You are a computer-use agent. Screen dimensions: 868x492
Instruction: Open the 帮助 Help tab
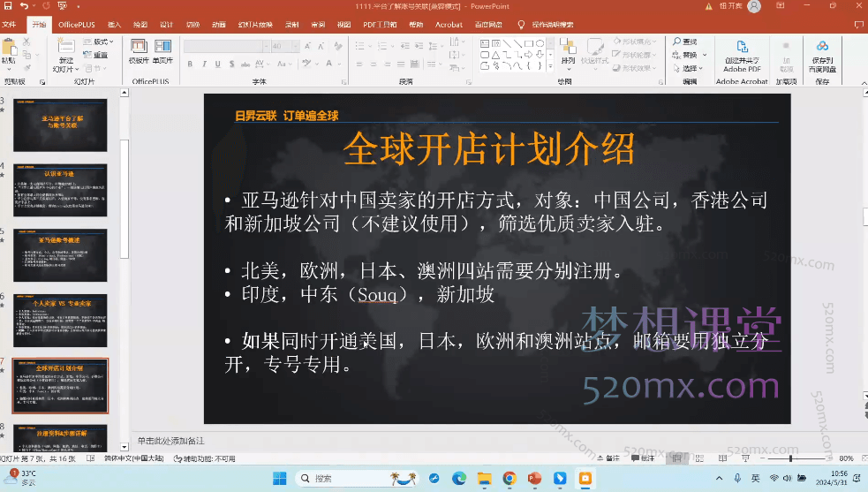pos(416,25)
